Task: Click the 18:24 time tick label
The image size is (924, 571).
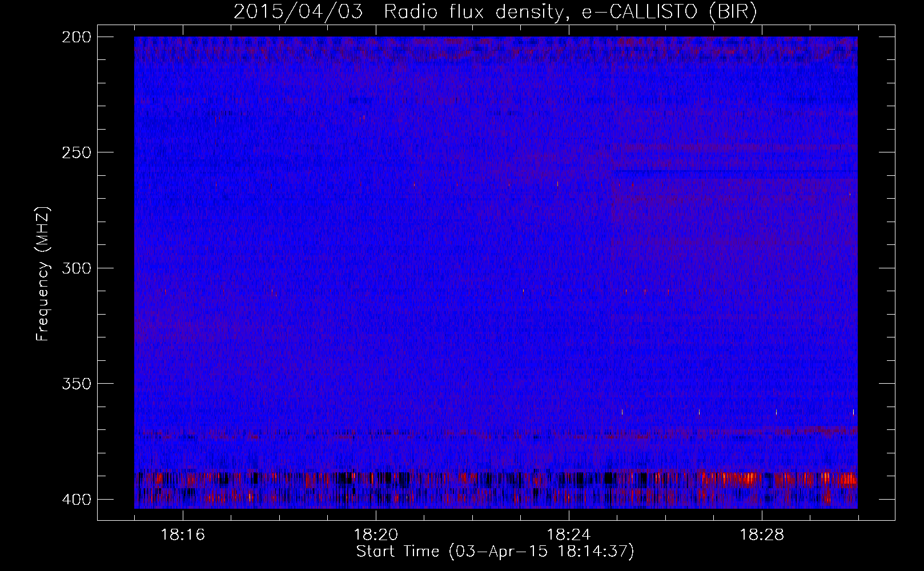Action: coord(569,535)
